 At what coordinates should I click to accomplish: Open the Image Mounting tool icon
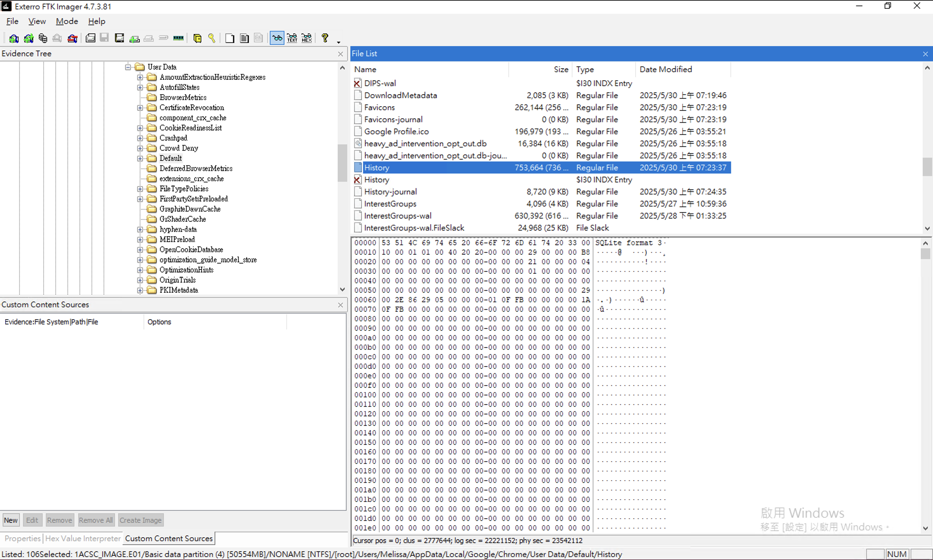pos(43,38)
